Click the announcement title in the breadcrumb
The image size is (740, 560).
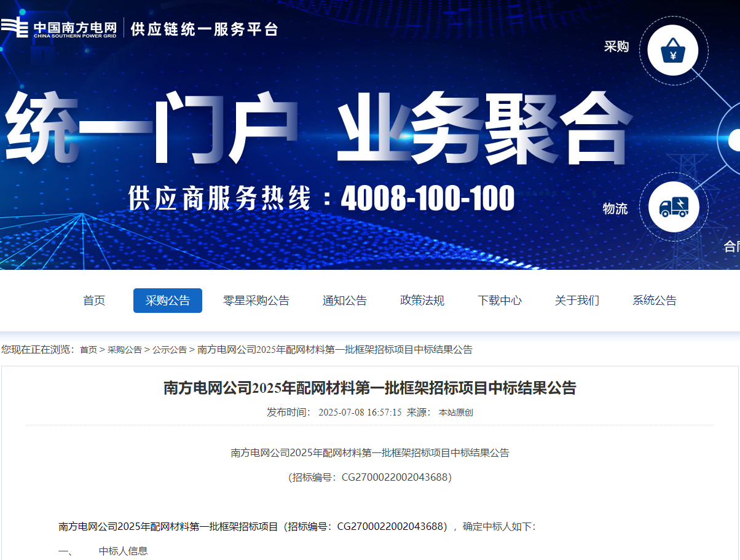coord(334,350)
